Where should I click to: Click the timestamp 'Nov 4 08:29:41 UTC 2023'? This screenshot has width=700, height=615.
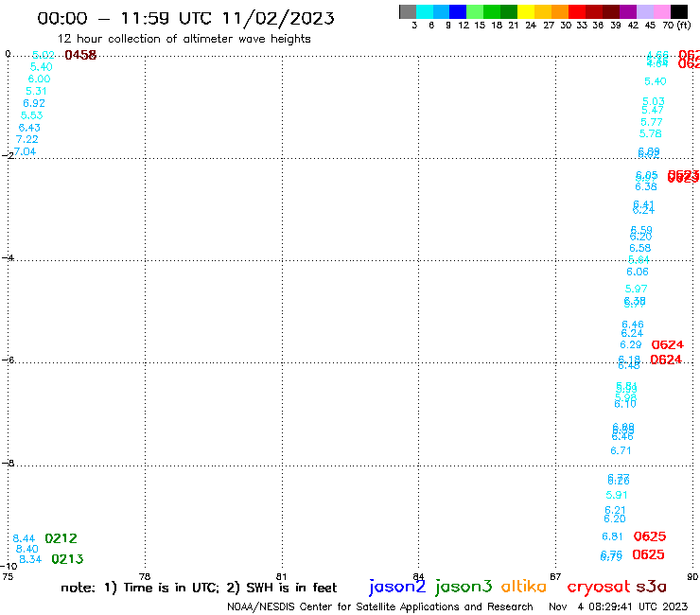[x=619, y=607]
